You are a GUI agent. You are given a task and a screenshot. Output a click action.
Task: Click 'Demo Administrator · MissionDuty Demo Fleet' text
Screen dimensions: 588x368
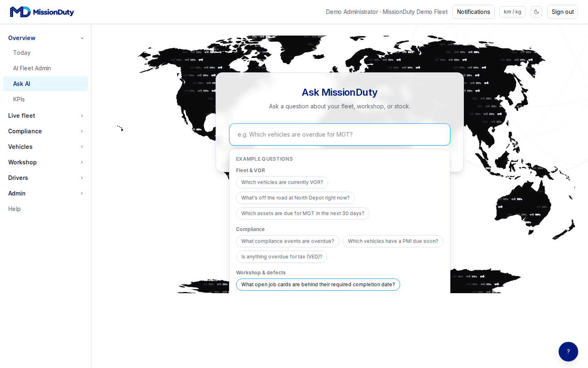387,12
